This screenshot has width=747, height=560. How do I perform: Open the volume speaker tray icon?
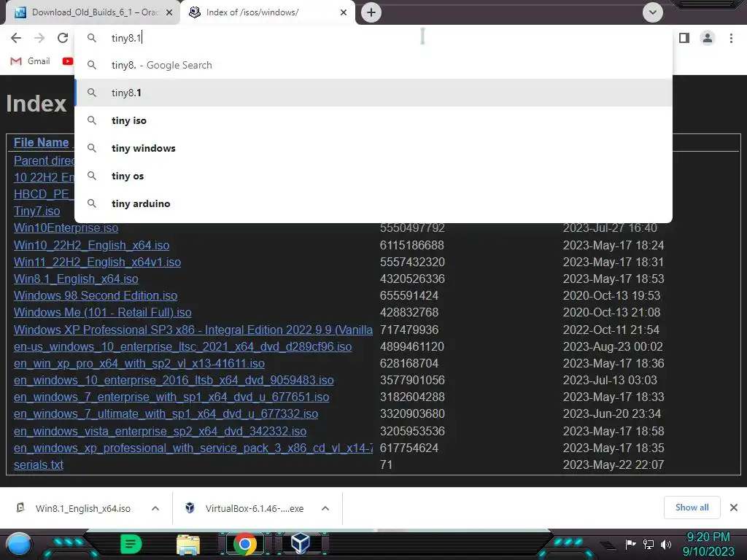[666, 544]
